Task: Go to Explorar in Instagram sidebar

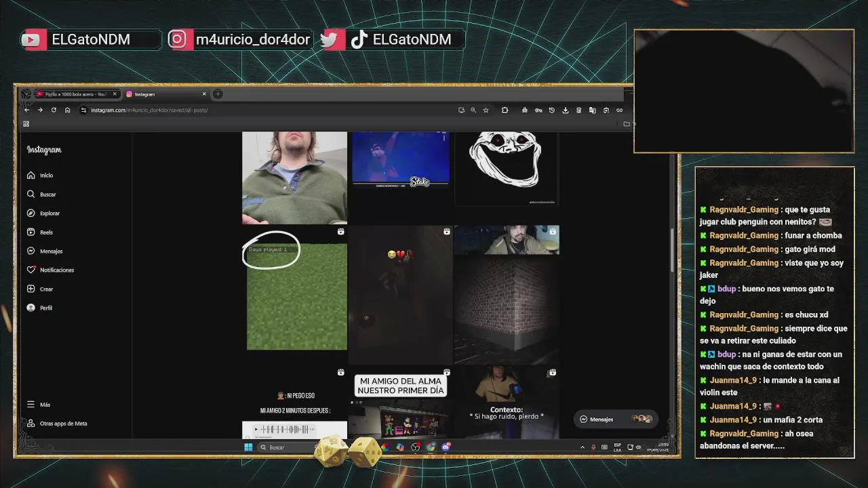Action: [x=43, y=213]
